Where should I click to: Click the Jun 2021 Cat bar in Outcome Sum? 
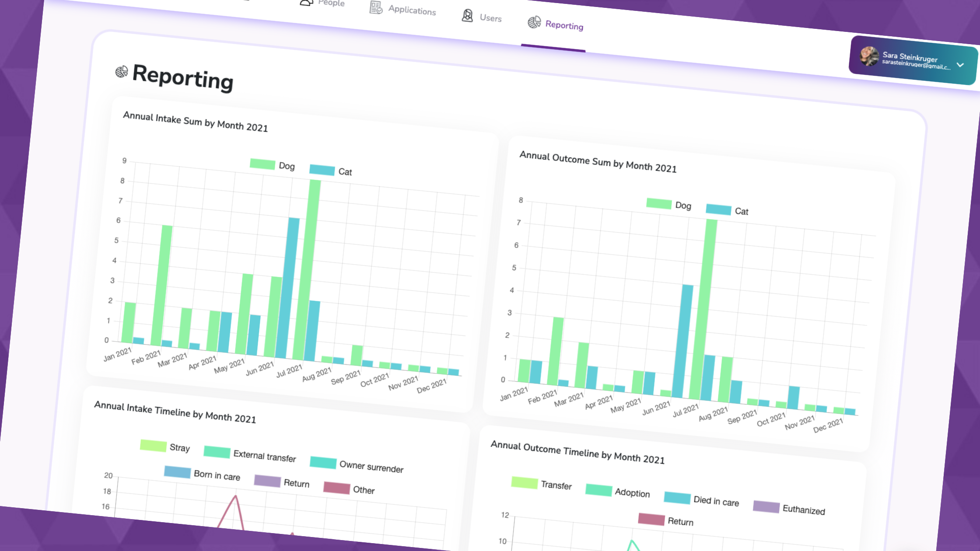tap(683, 341)
